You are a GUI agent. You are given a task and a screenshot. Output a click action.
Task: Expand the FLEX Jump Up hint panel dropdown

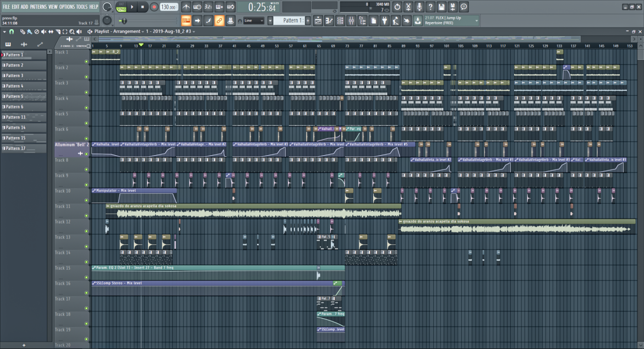coord(477,20)
